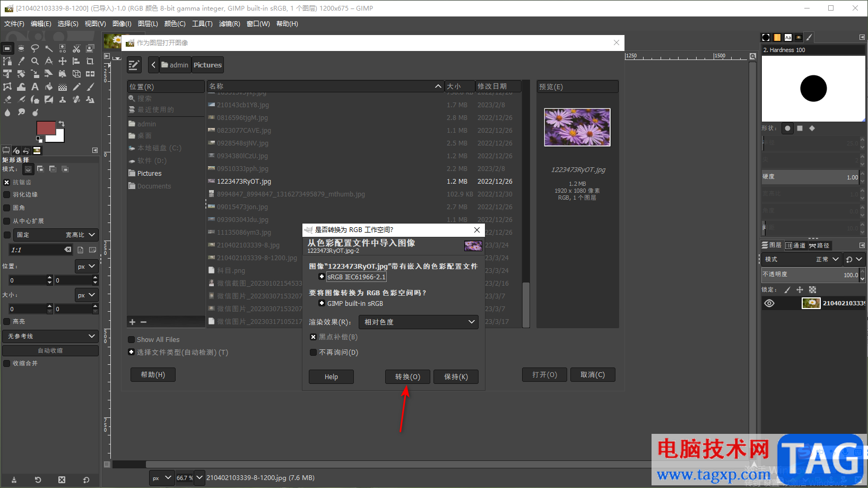Select the Scissors Select tool
The height and width of the screenshot is (488, 868).
pos(76,48)
